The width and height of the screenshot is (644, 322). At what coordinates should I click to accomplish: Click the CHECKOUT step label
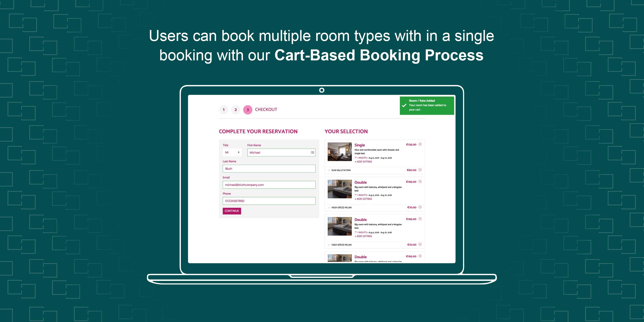tap(266, 110)
